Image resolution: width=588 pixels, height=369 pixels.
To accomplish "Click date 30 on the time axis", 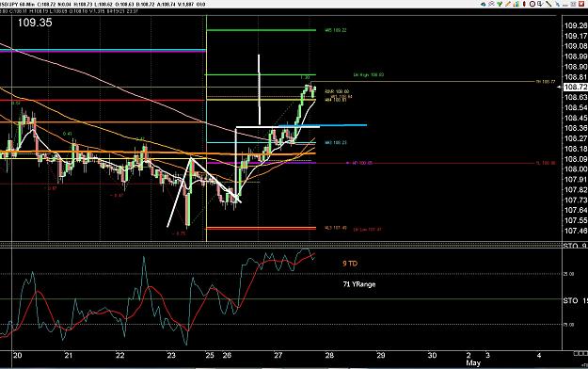I will 432,355.
